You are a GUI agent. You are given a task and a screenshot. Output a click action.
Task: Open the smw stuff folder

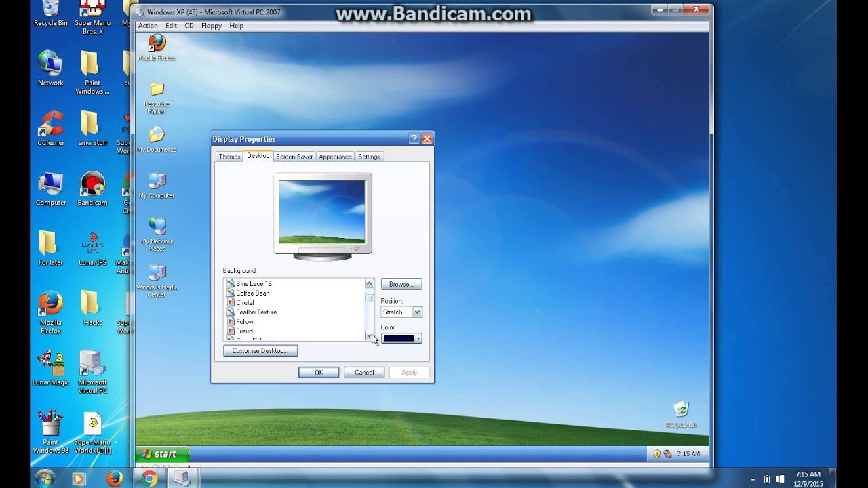click(x=93, y=128)
